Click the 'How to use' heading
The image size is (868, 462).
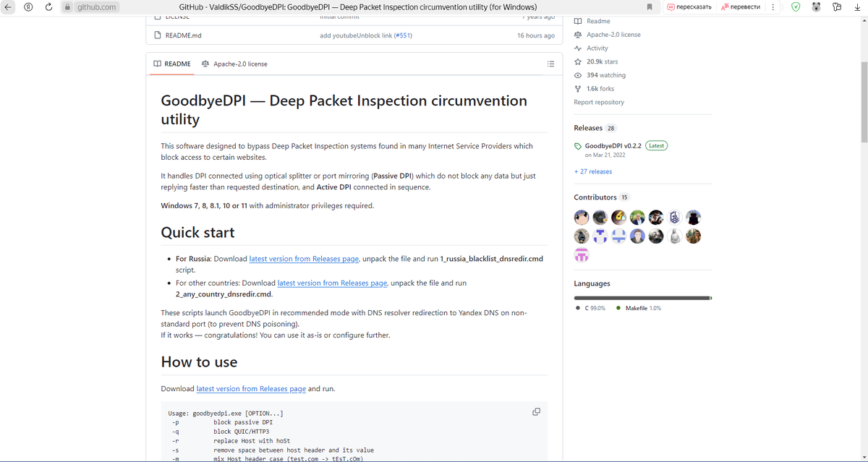199,362
